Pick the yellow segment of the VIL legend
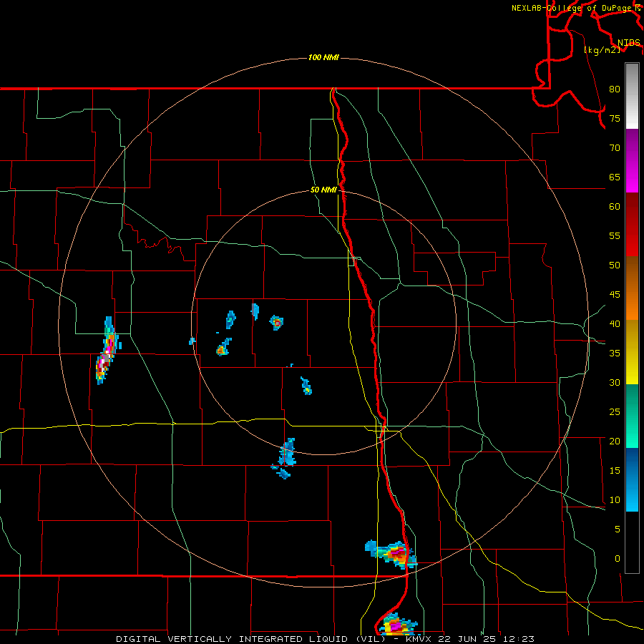 pyautogui.click(x=632, y=352)
